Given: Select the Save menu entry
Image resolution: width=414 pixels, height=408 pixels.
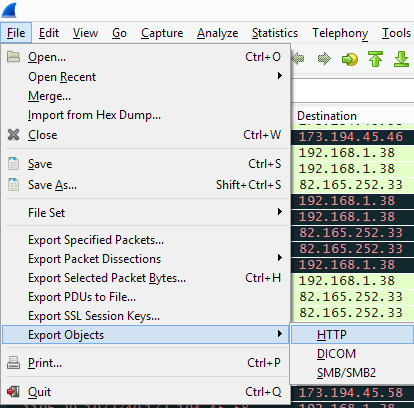Looking at the screenshot, I should [145, 164].
